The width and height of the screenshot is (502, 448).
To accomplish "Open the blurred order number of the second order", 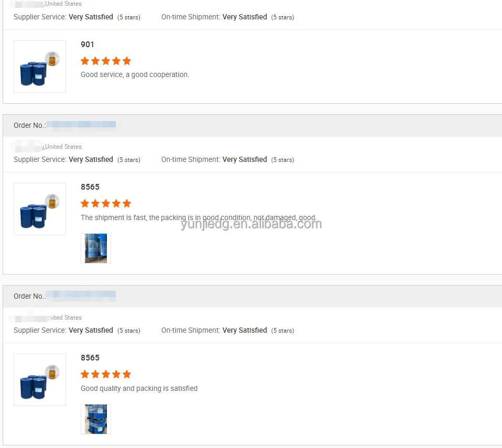I will [84, 125].
